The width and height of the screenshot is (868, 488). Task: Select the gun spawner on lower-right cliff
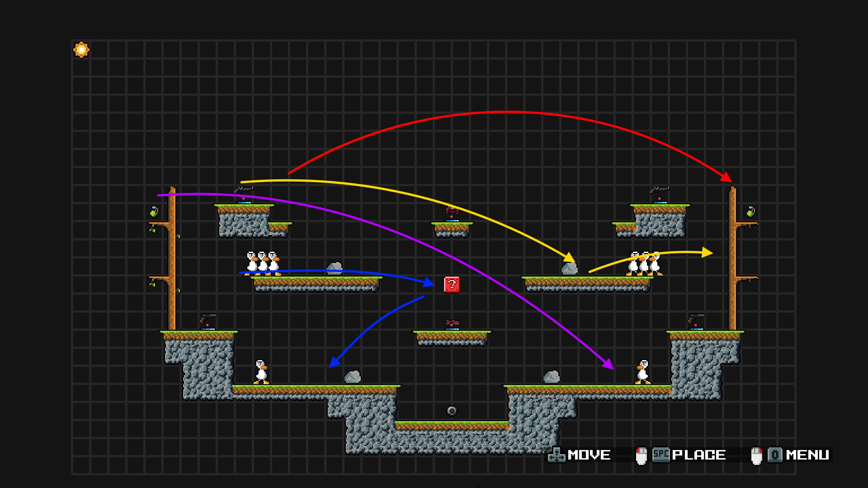696,322
